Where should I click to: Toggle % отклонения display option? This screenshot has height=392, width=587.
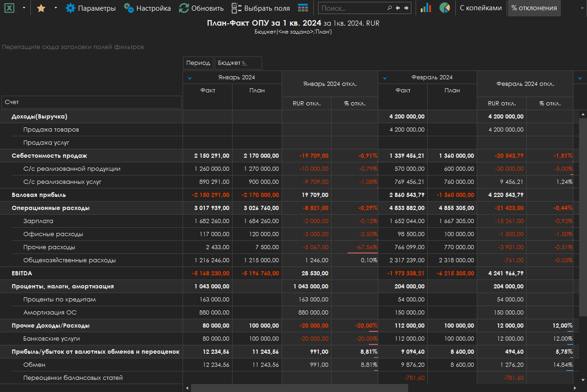click(x=534, y=8)
